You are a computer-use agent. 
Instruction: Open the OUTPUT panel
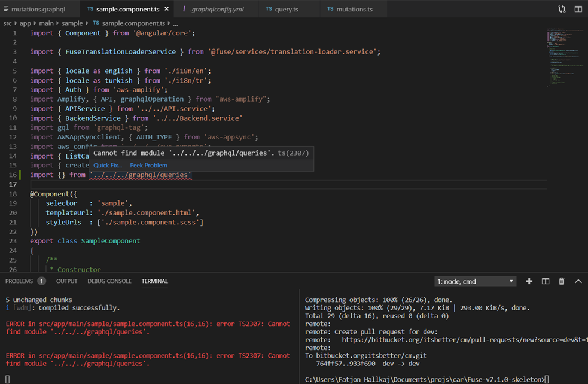[x=66, y=281]
